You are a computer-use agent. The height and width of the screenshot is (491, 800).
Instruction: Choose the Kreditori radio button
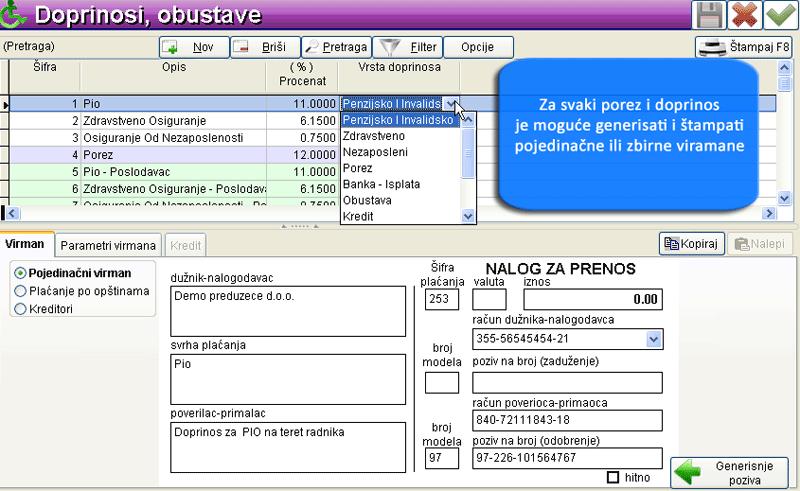coord(21,309)
